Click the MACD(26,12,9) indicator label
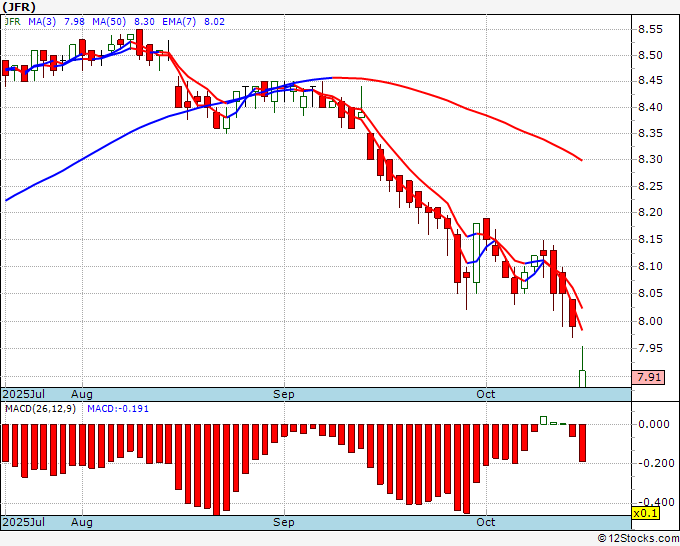The height and width of the screenshot is (546, 680). coord(40,409)
